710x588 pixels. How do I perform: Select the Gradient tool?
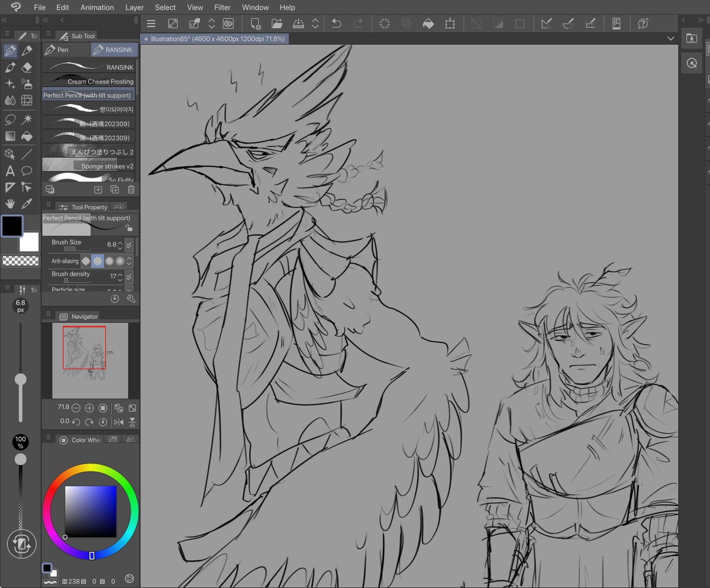tap(10, 136)
